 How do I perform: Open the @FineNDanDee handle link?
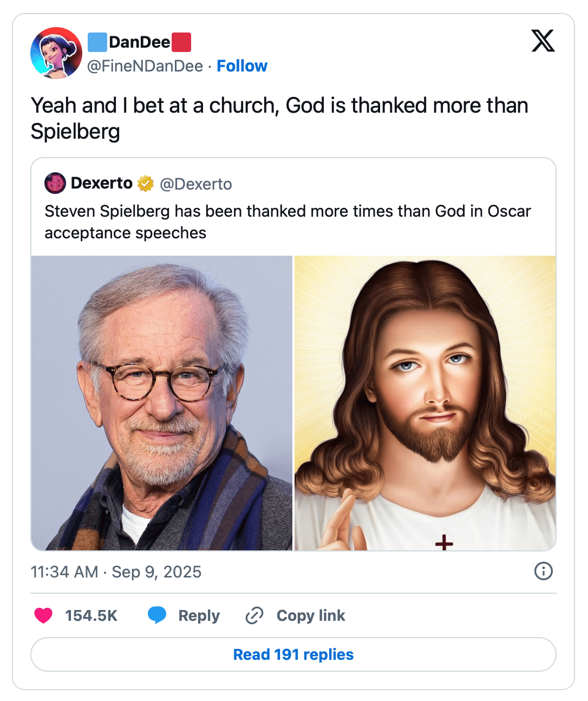tap(145, 66)
